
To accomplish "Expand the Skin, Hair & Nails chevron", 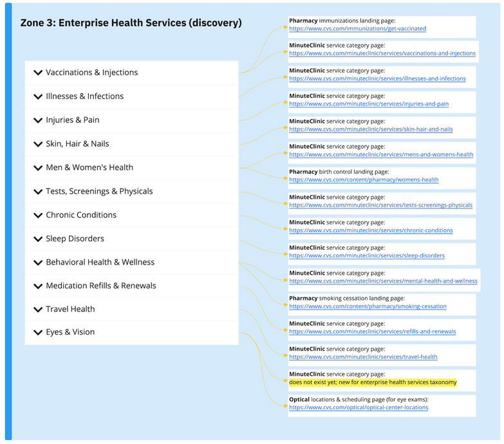I will 38,144.
